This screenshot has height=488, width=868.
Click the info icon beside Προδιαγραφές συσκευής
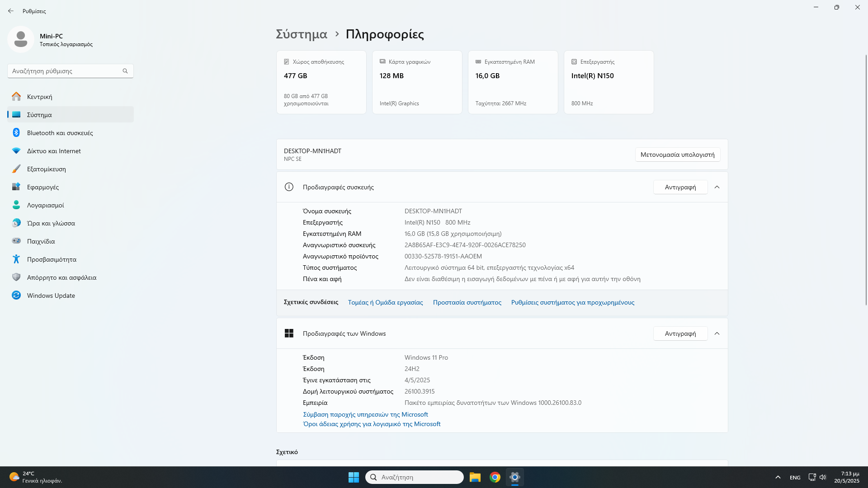pyautogui.click(x=289, y=187)
